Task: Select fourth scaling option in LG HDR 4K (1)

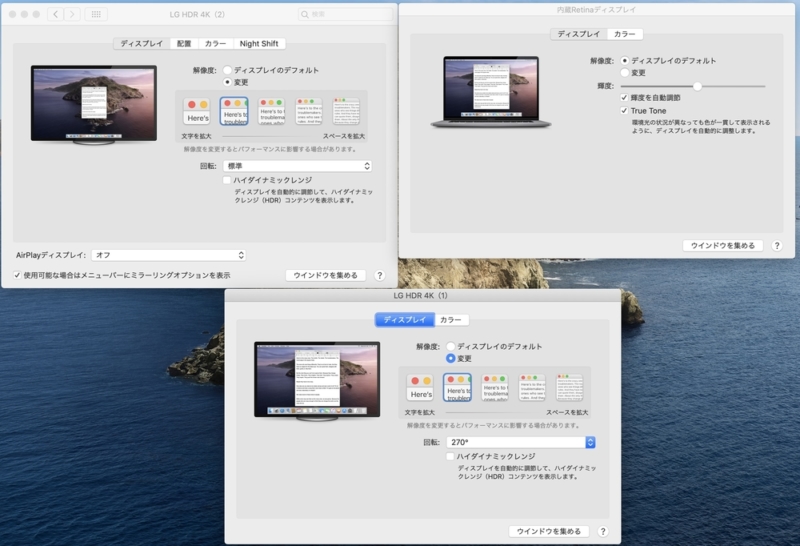Action: [x=532, y=387]
